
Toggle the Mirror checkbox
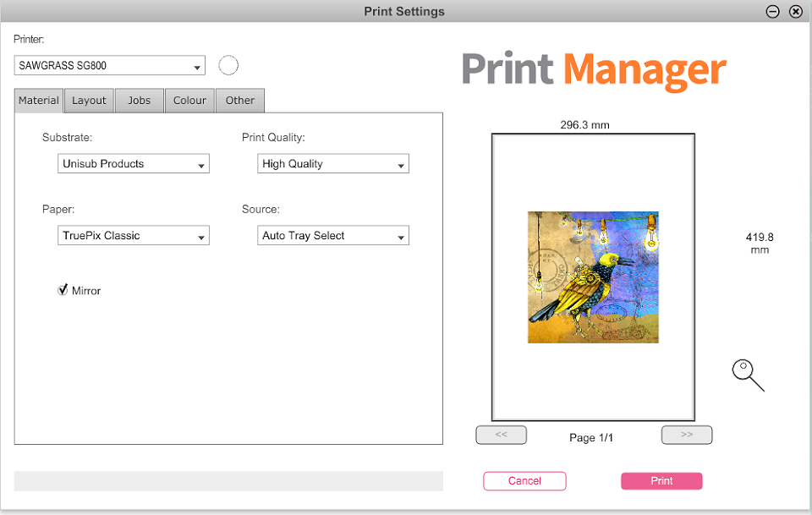coord(63,290)
